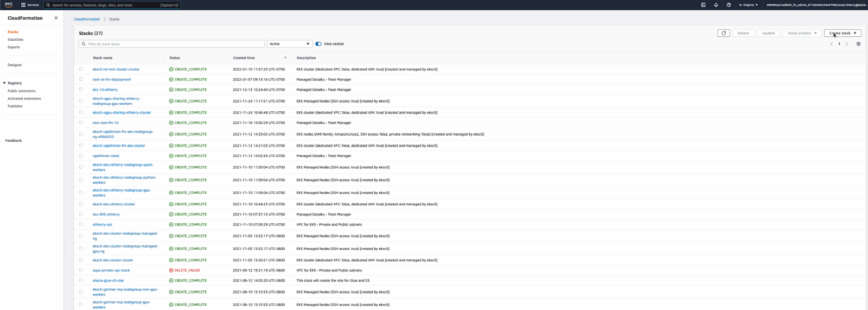Click the CloudFormation breadcrumb link
The width and height of the screenshot is (868, 310).
tap(87, 19)
